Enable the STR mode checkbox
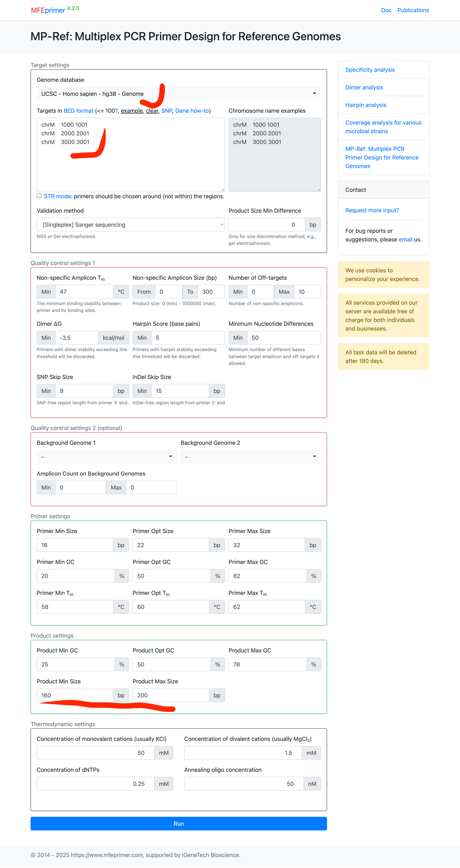The image size is (460, 868). pos(39,196)
